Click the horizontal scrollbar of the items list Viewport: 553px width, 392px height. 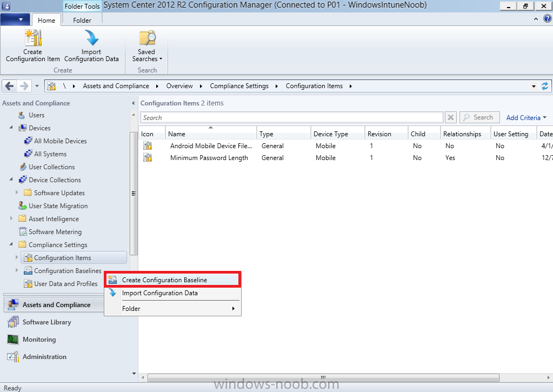point(323,377)
